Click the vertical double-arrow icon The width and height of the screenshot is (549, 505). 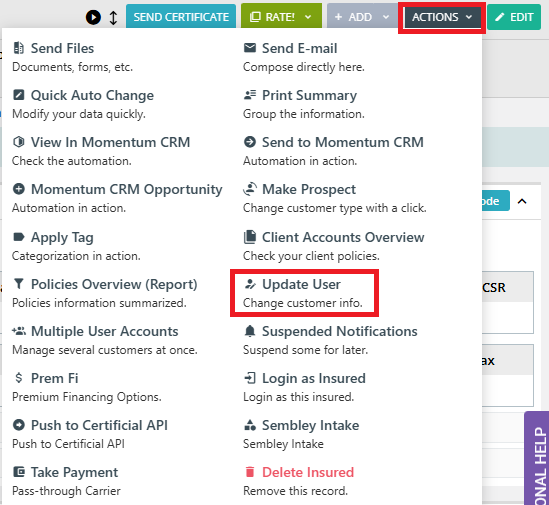tap(113, 17)
